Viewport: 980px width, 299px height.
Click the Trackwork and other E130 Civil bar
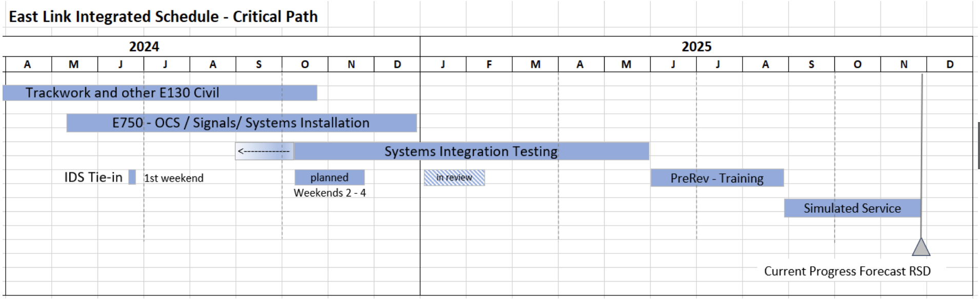(159, 93)
